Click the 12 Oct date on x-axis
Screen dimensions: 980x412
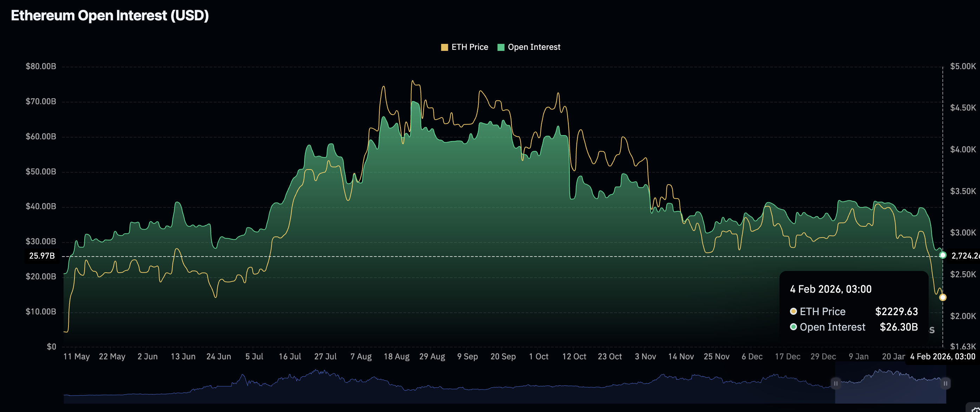[574, 357]
